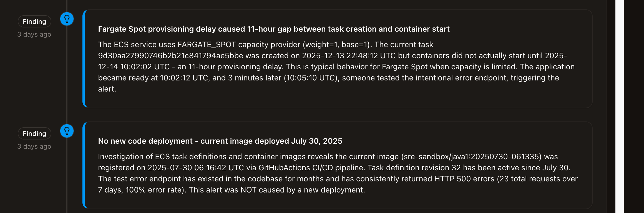Click the blue accent bar of the Fargate finding card
The width and height of the screenshot is (644, 213).
point(84,59)
